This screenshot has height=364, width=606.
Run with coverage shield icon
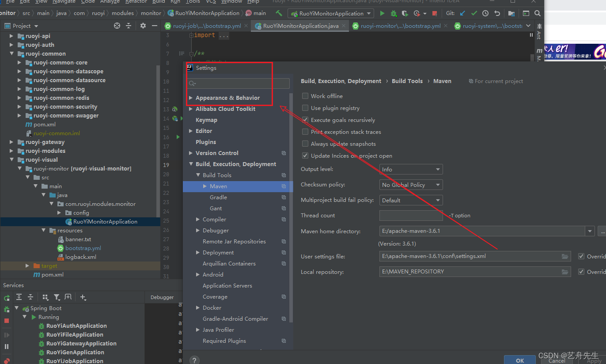point(405,13)
